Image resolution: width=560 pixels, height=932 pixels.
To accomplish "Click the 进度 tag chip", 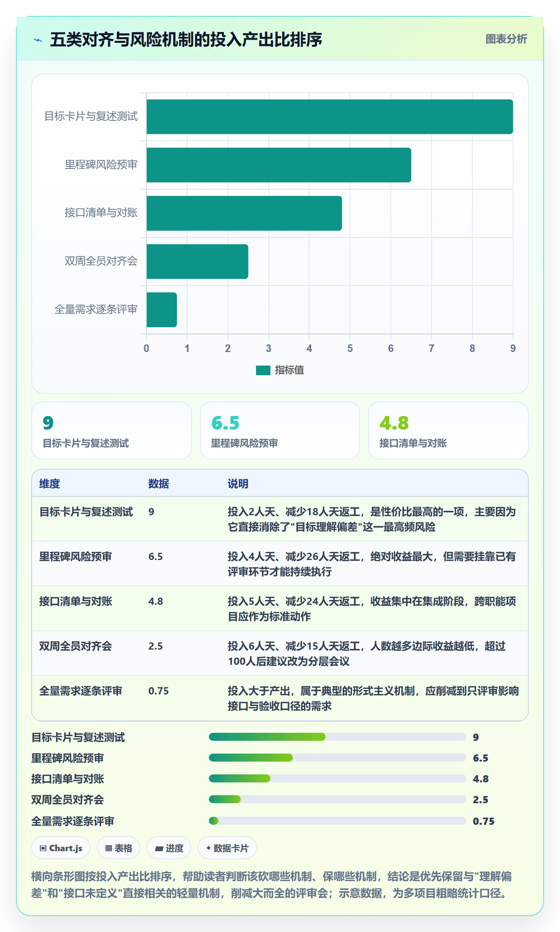I will [x=169, y=848].
